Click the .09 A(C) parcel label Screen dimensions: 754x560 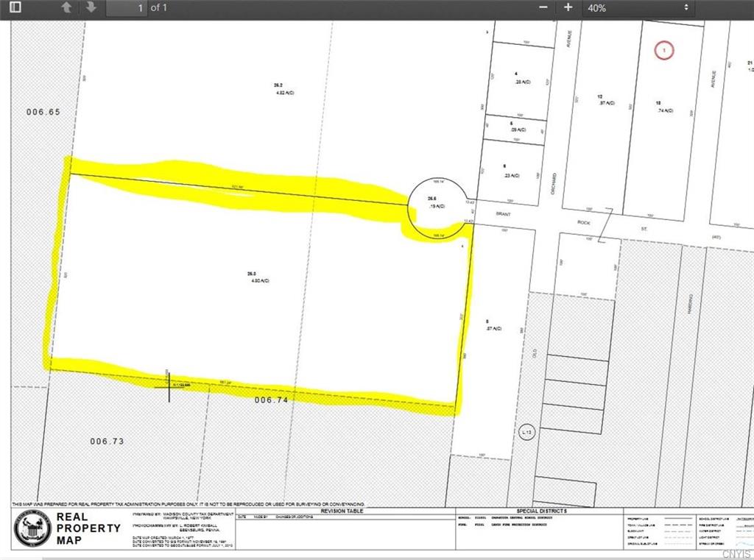pyautogui.click(x=518, y=130)
